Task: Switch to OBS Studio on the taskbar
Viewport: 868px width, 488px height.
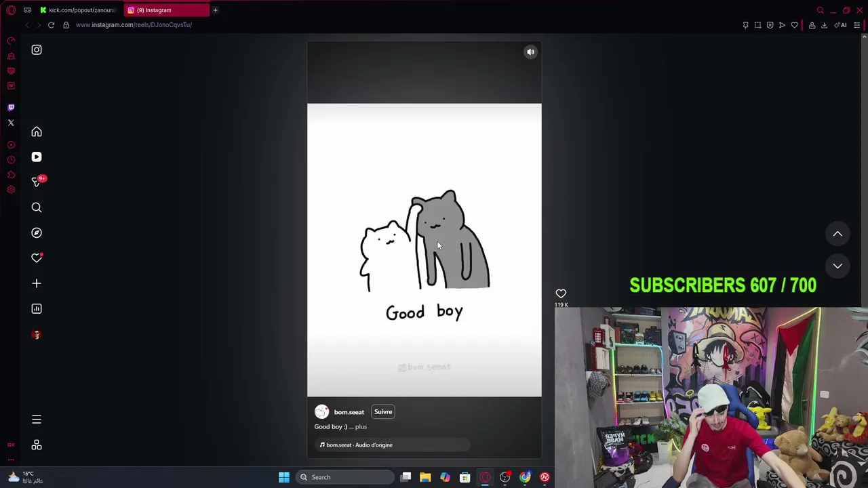Action: coord(505,477)
